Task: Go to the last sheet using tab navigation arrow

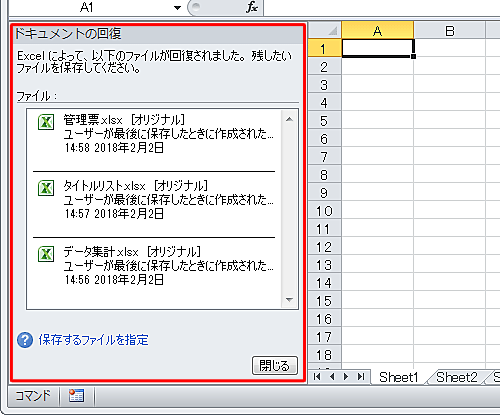Action: pos(361,376)
